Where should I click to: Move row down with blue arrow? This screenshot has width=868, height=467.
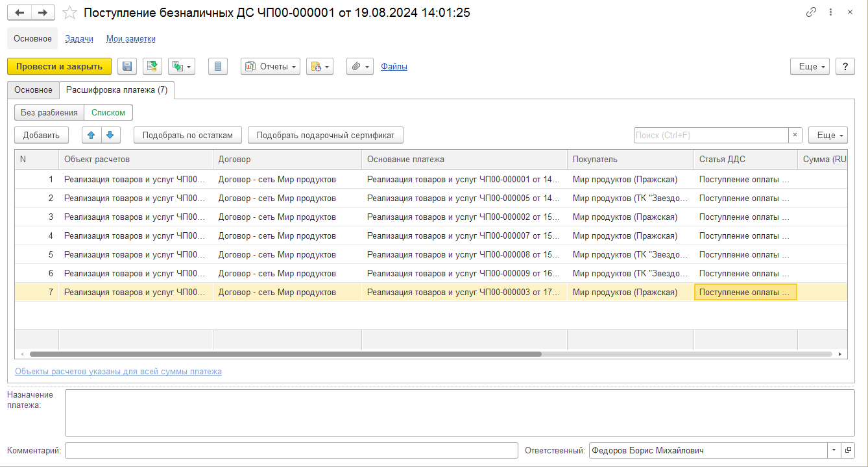pos(110,135)
